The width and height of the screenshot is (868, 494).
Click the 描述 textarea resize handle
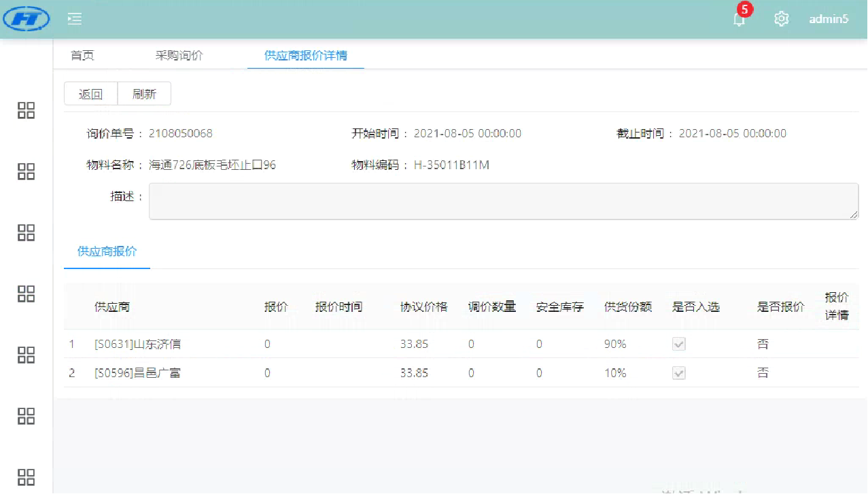(x=854, y=215)
